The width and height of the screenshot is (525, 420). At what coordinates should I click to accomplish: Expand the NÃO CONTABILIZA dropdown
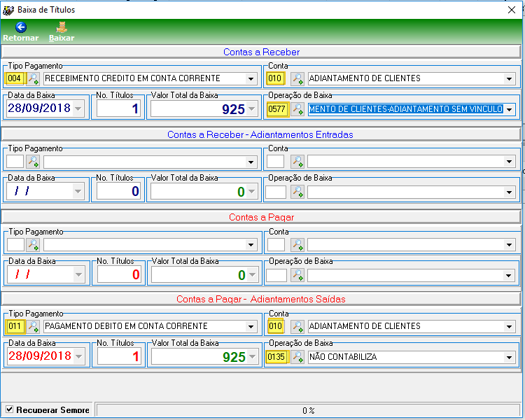pos(509,357)
